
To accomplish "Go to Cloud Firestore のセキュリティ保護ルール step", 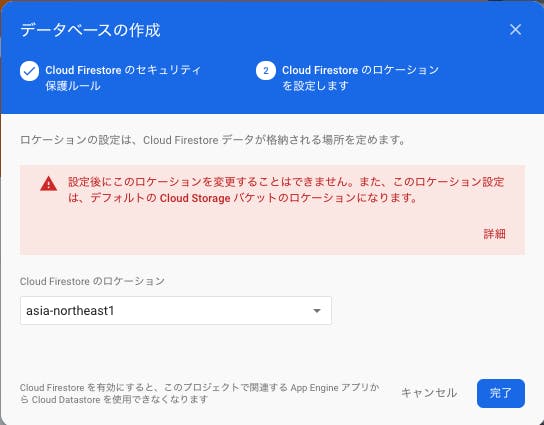I will point(123,78).
